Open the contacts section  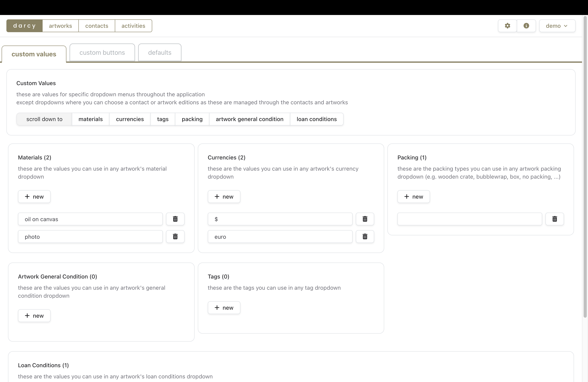[x=97, y=26]
